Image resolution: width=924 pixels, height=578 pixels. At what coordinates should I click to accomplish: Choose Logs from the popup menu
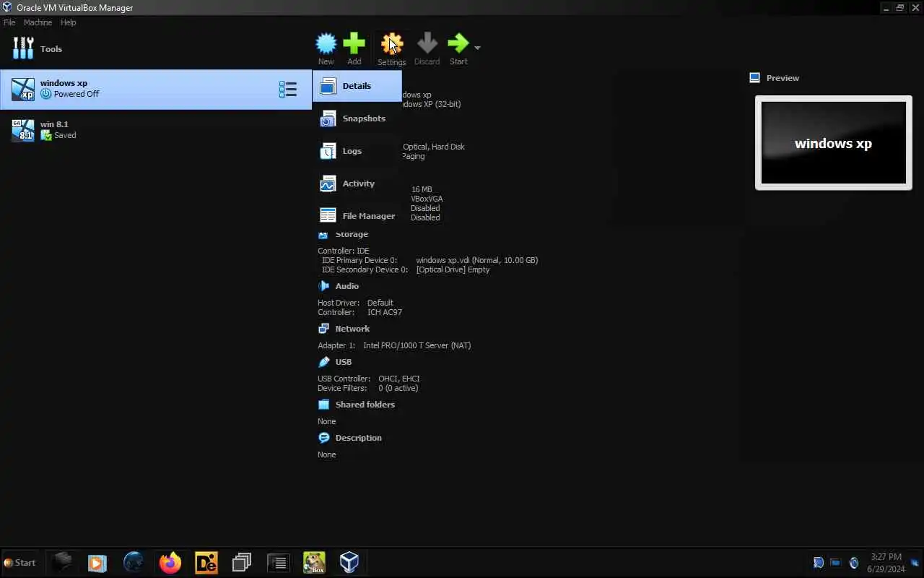357,151
